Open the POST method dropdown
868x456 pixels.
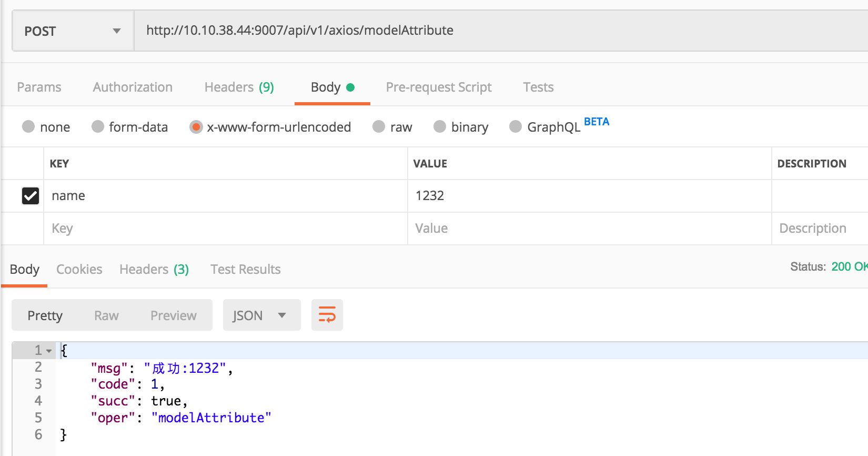click(x=73, y=31)
